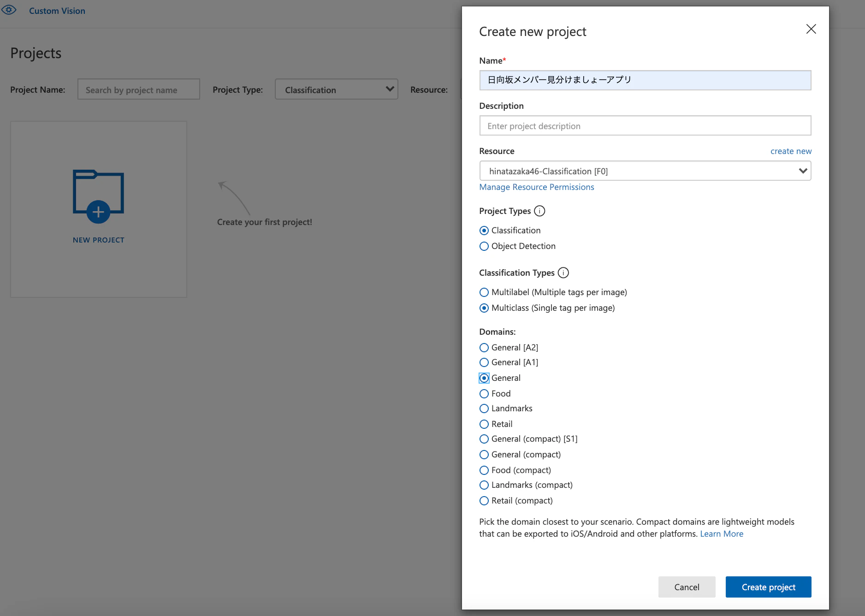Choose Retail (compact) domain
The image size is (865, 616).
484,501
